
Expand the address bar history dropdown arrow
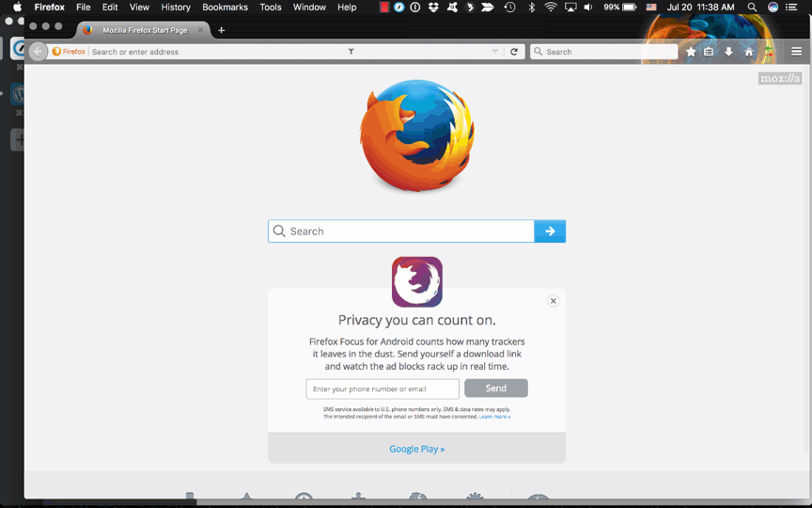(x=494, y=52)
